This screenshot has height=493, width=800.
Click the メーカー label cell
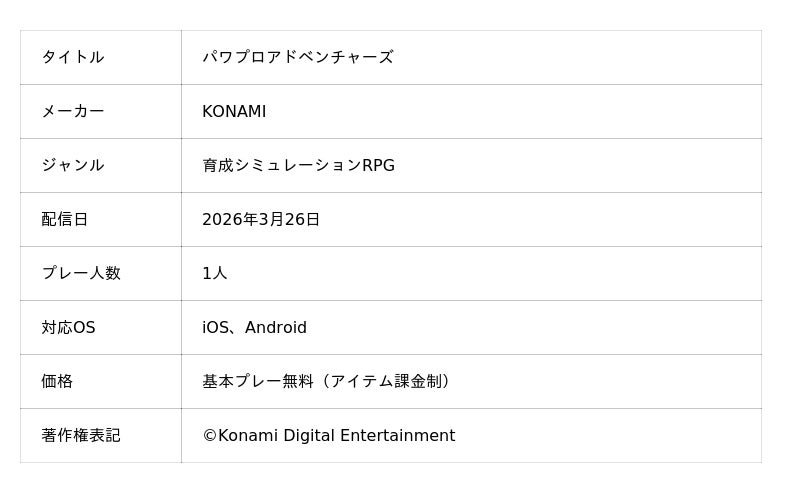tap(73, 111)
